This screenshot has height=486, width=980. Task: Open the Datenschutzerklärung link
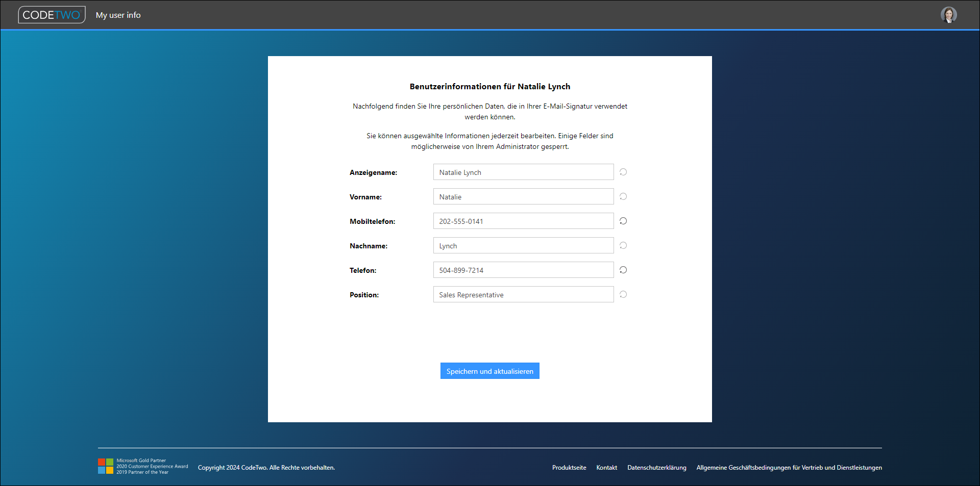pos(656,468)
